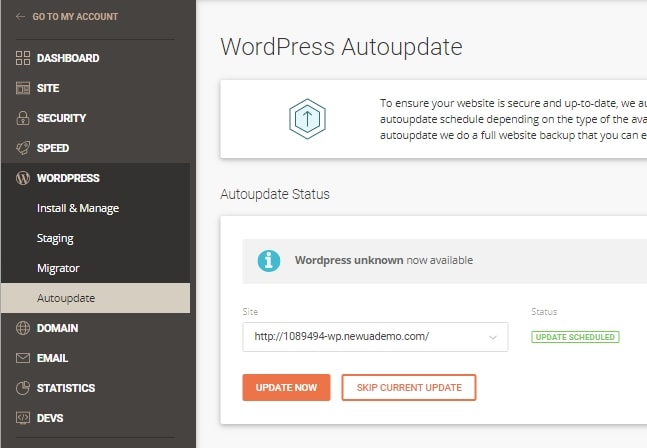Click the Devs code icon

click(23, 418)
